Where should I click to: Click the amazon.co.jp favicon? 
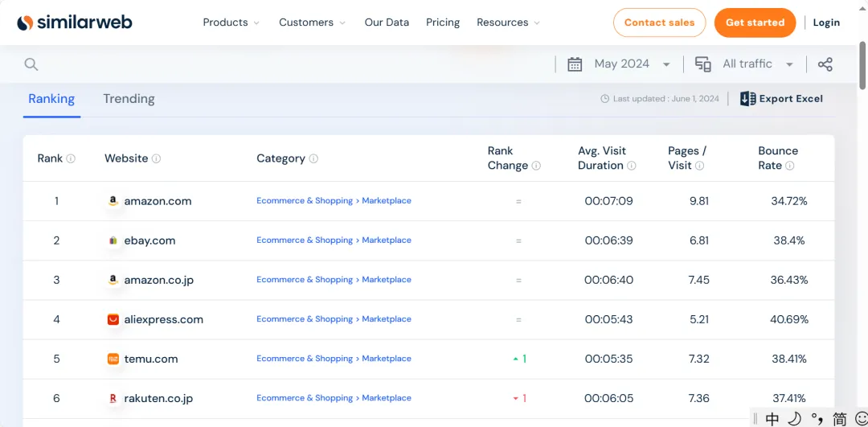113,280
